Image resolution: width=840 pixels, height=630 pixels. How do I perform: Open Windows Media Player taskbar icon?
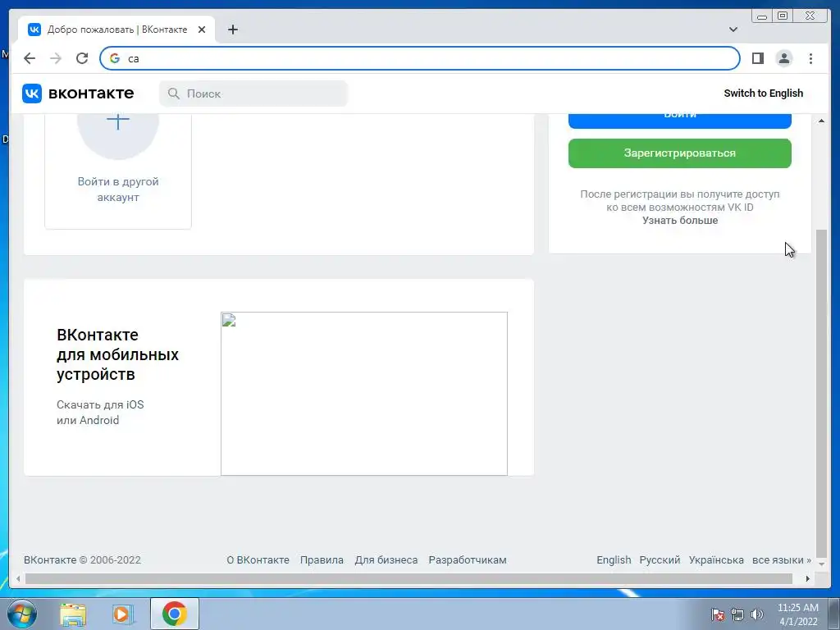(x=123, y=614)
